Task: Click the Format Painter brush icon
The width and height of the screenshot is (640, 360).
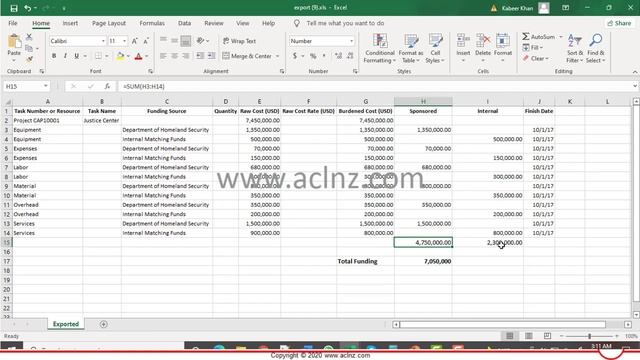Action: pyautogui.click(x=29, y=60)
